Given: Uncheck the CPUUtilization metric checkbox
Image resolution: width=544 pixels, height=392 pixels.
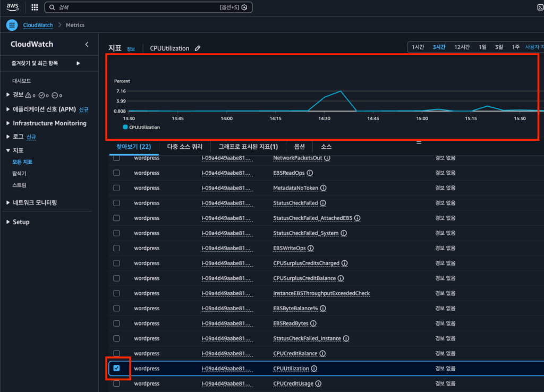Looking at the screenshot, I should coord(117,368).
